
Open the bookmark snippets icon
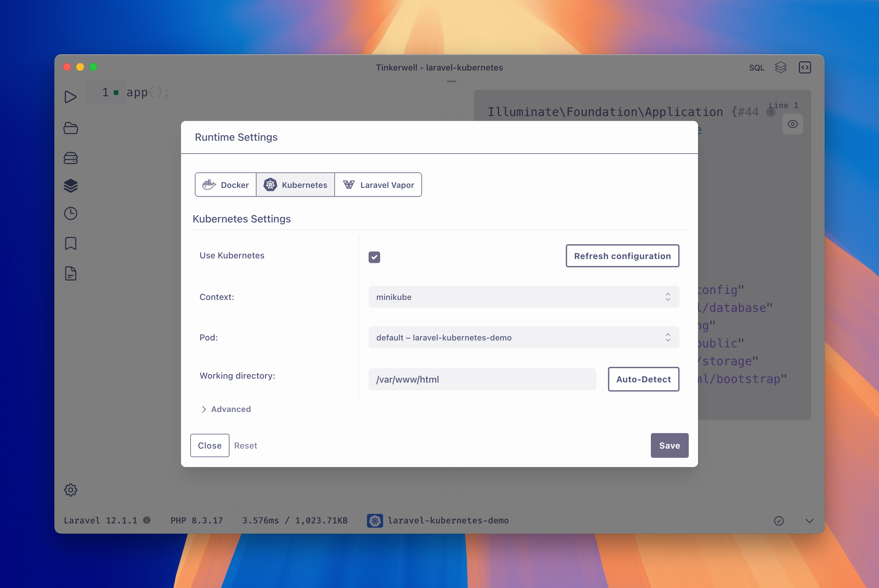pos(71,243)
